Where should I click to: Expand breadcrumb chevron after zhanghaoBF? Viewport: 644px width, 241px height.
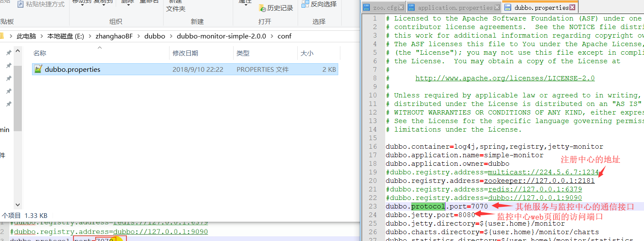tap(138, 36)
